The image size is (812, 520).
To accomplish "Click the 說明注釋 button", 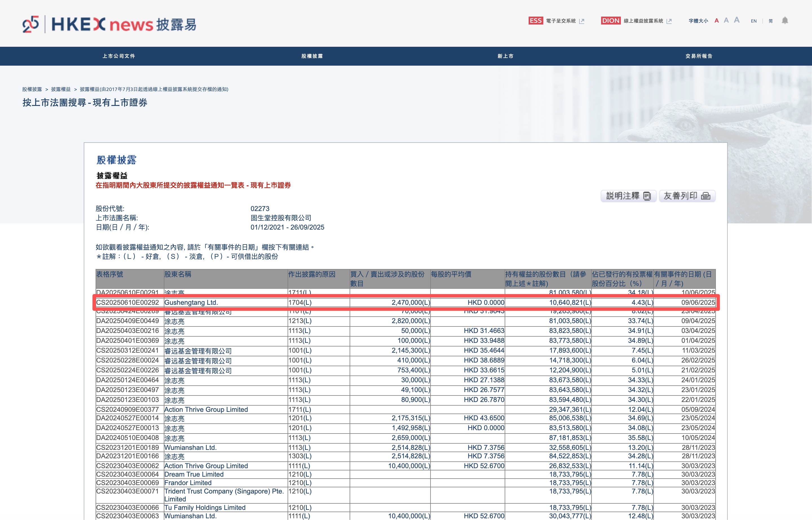I will pos(628,196).
